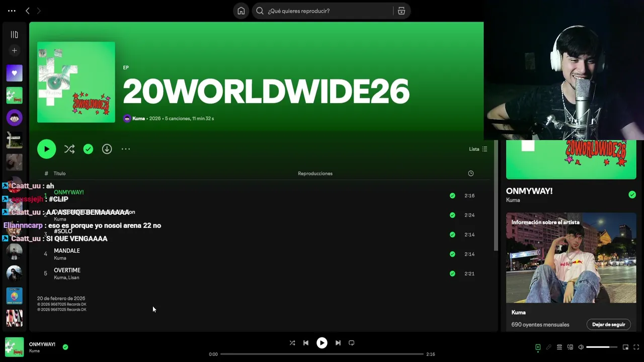Select the OVERTIME track title
Screen dimensions: 644x362
pos(67,270)
